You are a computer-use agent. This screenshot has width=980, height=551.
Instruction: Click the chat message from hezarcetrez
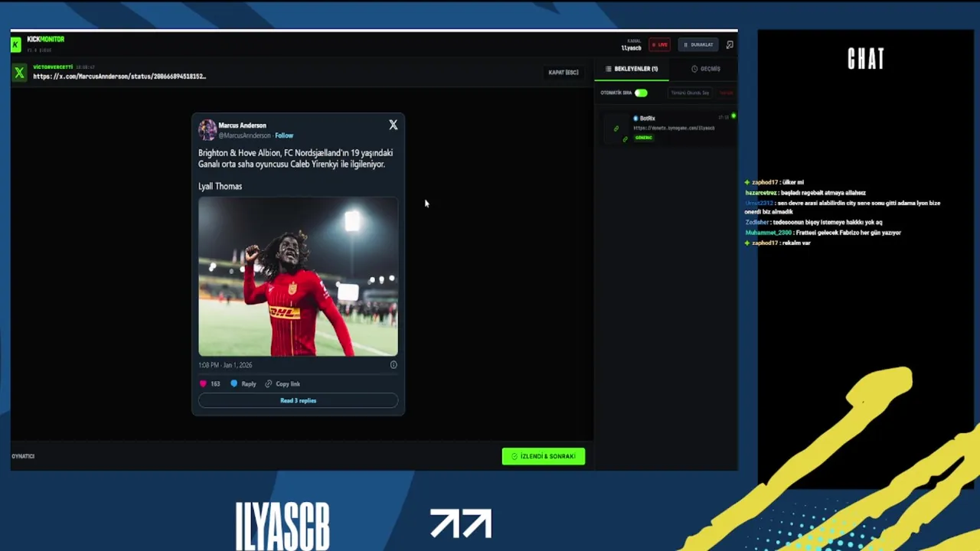tap(805, 193)
